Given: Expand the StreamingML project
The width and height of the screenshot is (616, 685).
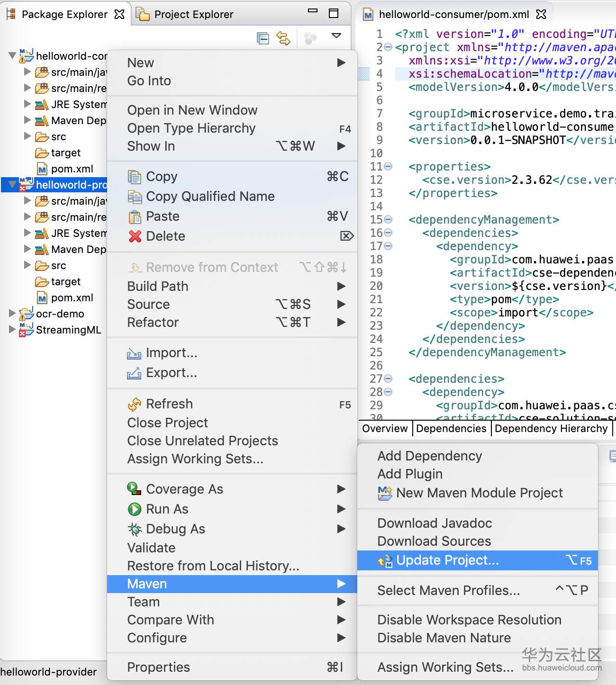Looking at the screenshot, I should pyautogui.click(x=12, y=329).
